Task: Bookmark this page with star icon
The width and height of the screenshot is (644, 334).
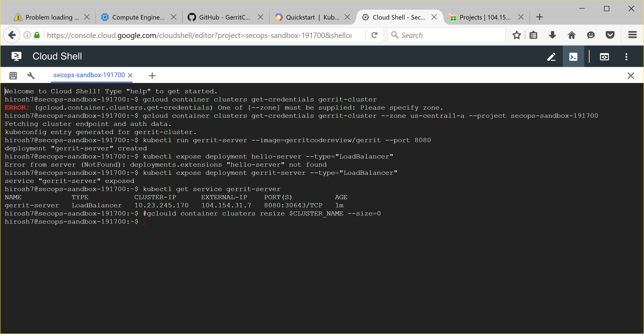Action: [x=516, y=35]
